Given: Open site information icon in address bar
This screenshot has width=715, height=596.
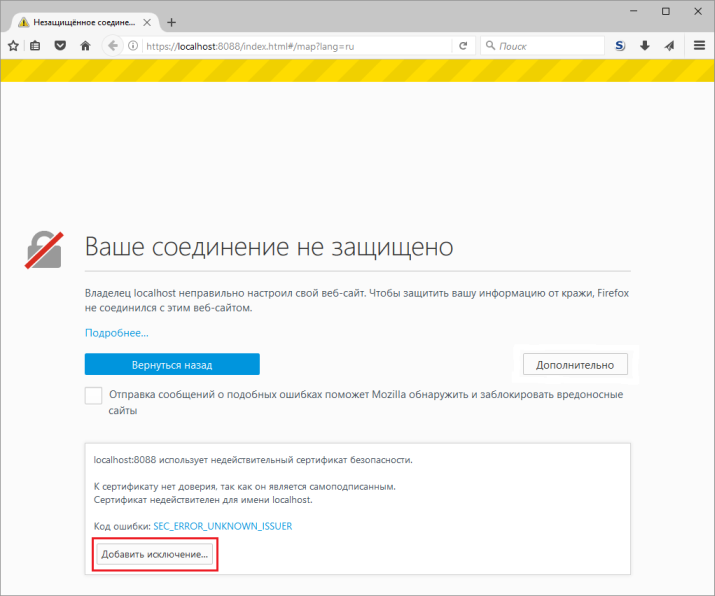Looking at the screenshot, I should click(x=133, y=46).
